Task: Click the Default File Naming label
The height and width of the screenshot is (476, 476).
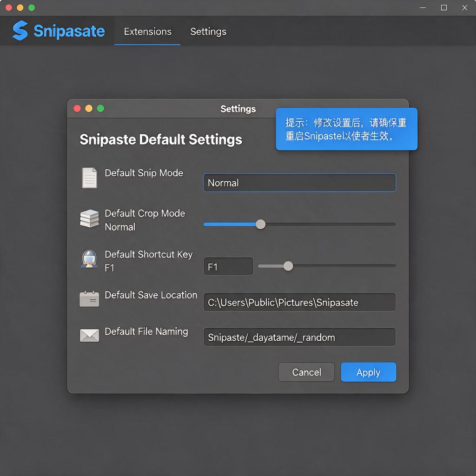Action: pyautogui.click(x=146, y=331)
